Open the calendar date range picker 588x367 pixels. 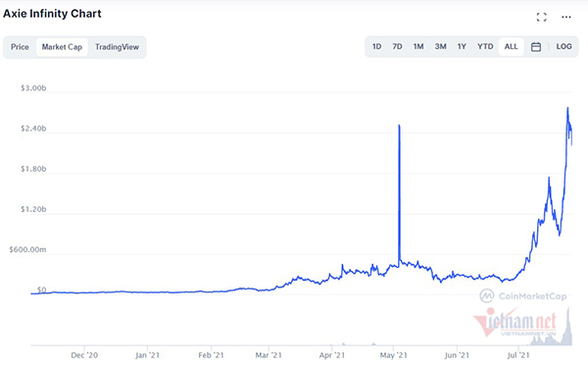536,46
